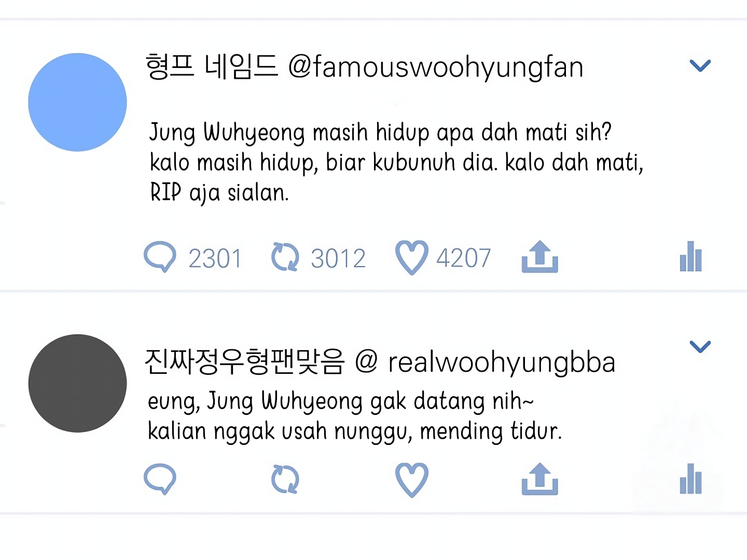Open the blue profile avatar
The height and width of the screenshot is (560, 747).
pyautogui.click(x=77, y=102)
